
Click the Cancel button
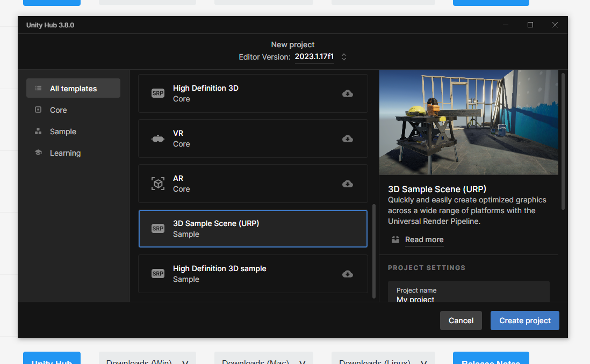pos(461,321)
